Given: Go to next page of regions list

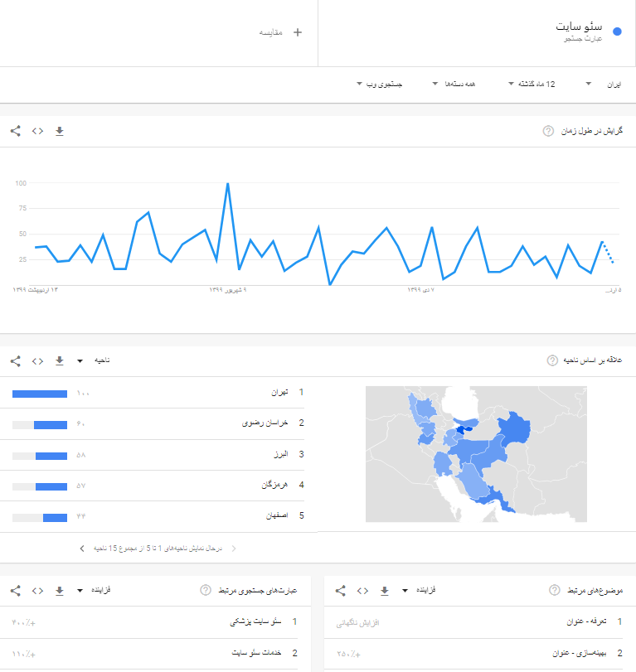Looking at the screenshot, I should (81, 548).
